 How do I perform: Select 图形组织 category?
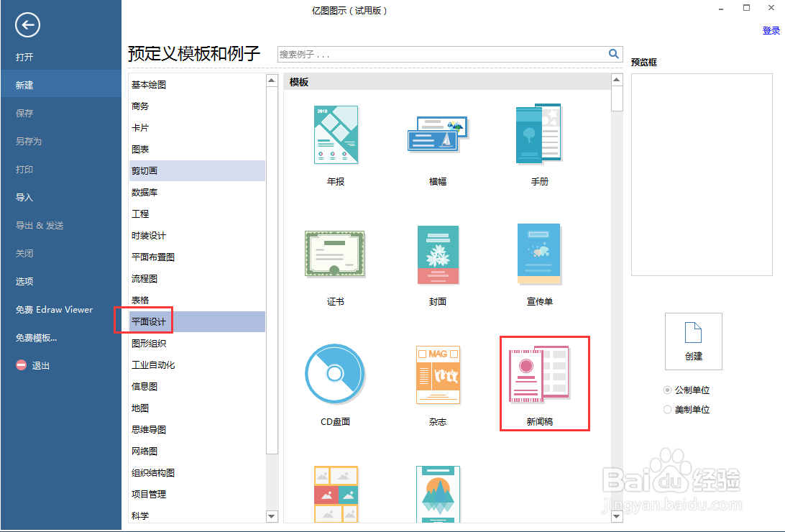point(197,343)
